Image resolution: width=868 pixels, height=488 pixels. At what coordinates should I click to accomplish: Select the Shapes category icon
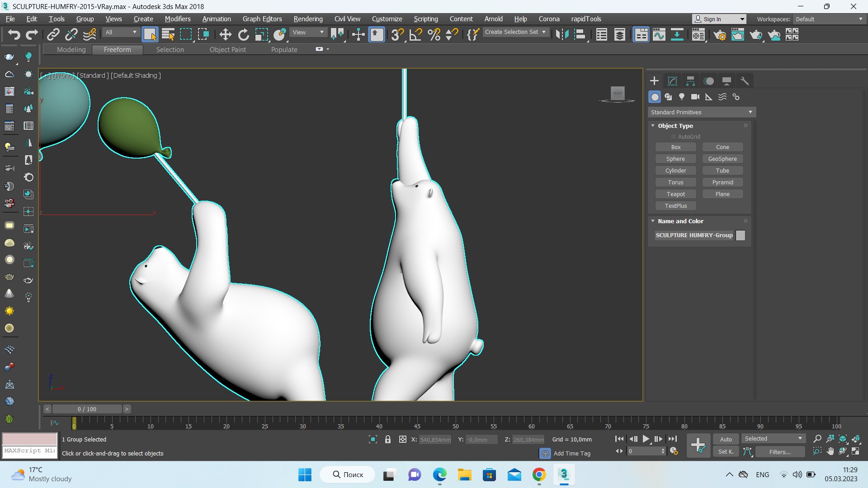click(x=668, y=97)
